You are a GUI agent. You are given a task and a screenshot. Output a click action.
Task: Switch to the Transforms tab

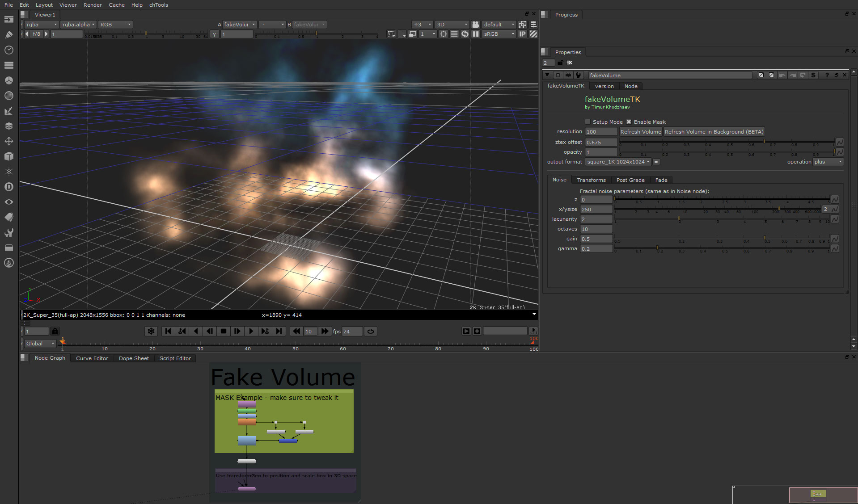[591, 180]
